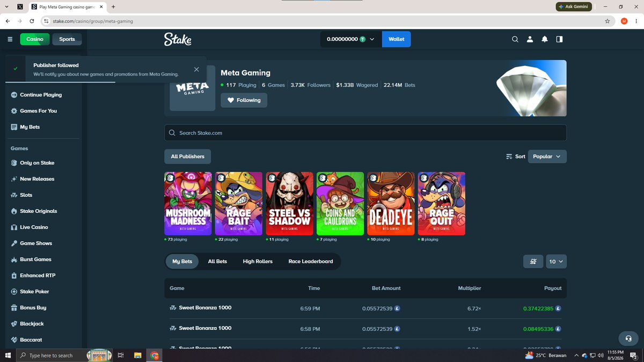The image size is (644, 362).
Task: Click the All Publishers button
Action: pyautogui.click(x=188, y=157)
